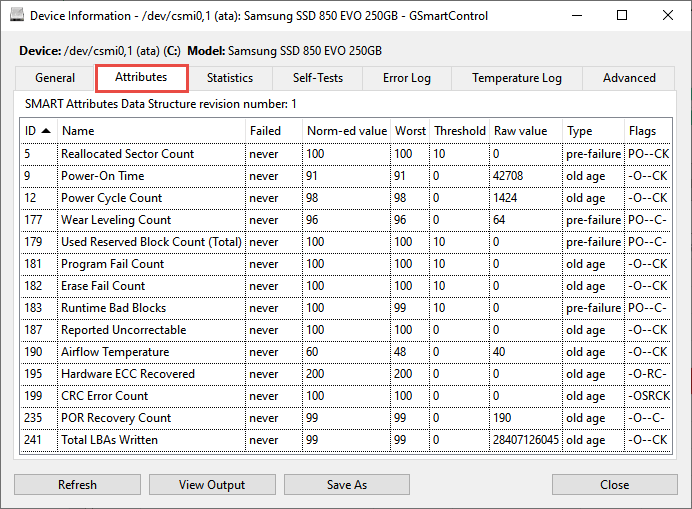Sort by the Threshold column header
This screenshot has height=509, width=692.
[459, 131]
